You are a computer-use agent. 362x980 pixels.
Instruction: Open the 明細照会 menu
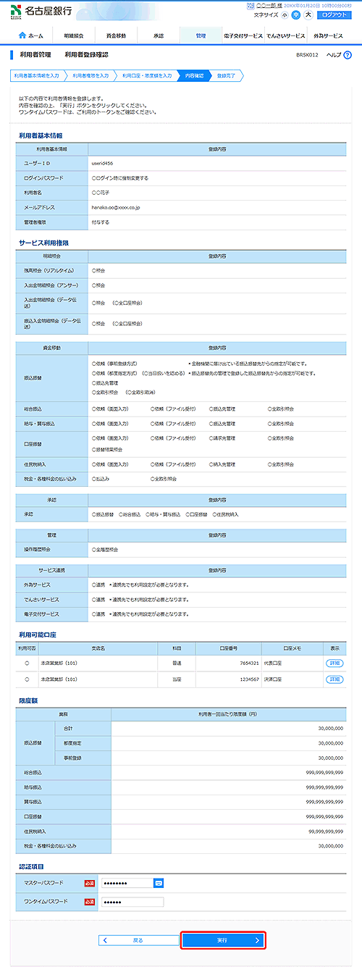[x=74, y=35]
